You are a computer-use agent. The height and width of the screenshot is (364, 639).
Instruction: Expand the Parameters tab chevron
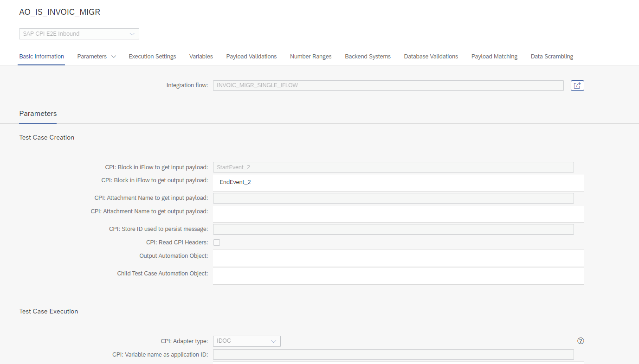coord(113,57)
